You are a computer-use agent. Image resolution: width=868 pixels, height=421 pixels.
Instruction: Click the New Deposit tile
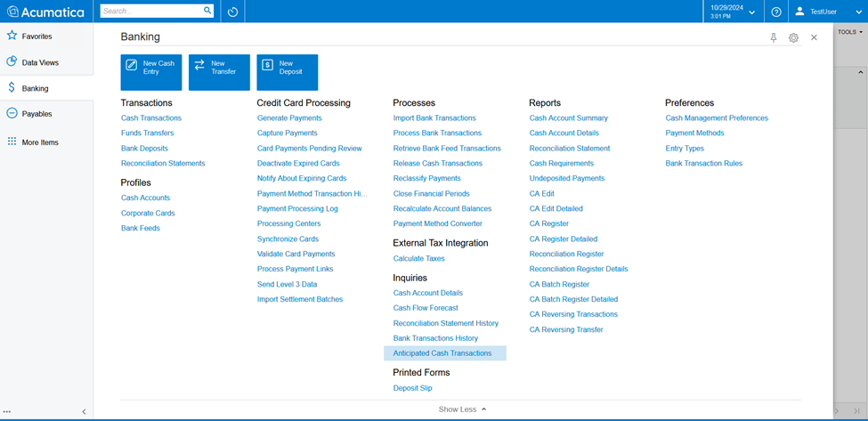tap(288, 72)
